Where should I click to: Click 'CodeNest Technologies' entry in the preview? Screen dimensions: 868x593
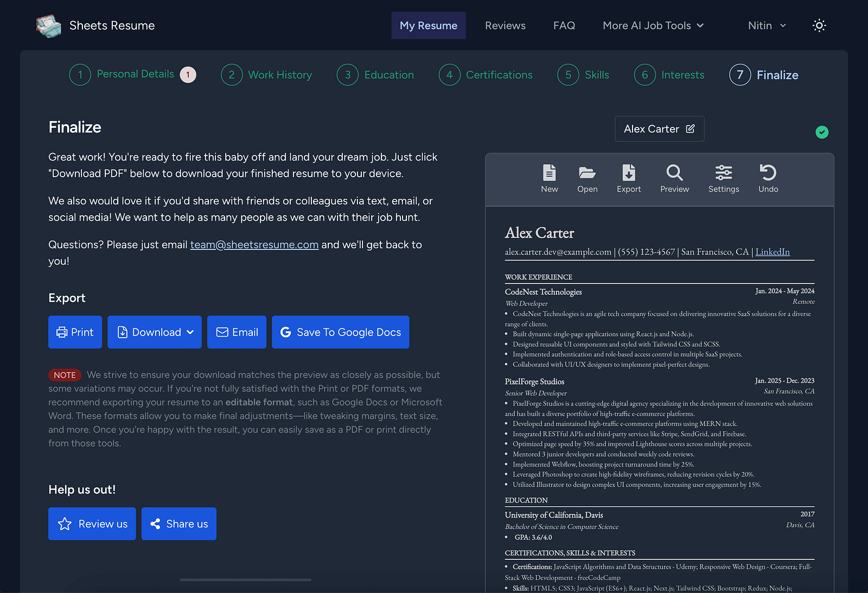click(543, 292)
